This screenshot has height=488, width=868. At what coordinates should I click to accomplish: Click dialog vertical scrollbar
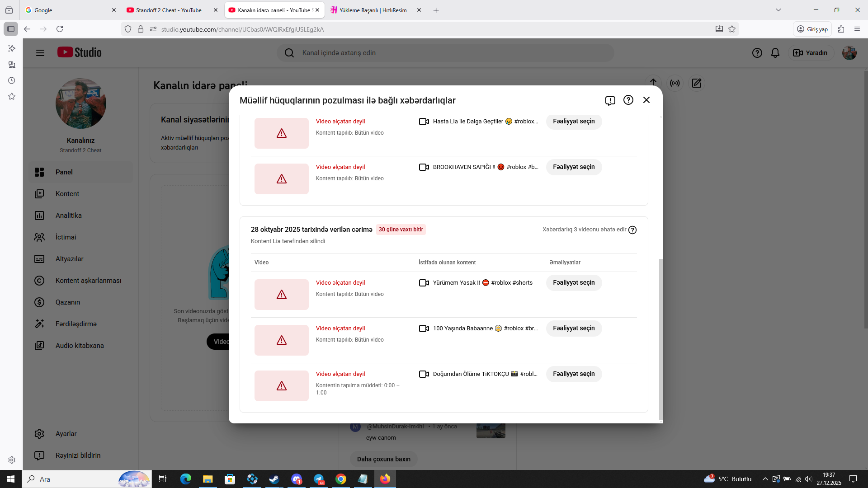(660, 339)
